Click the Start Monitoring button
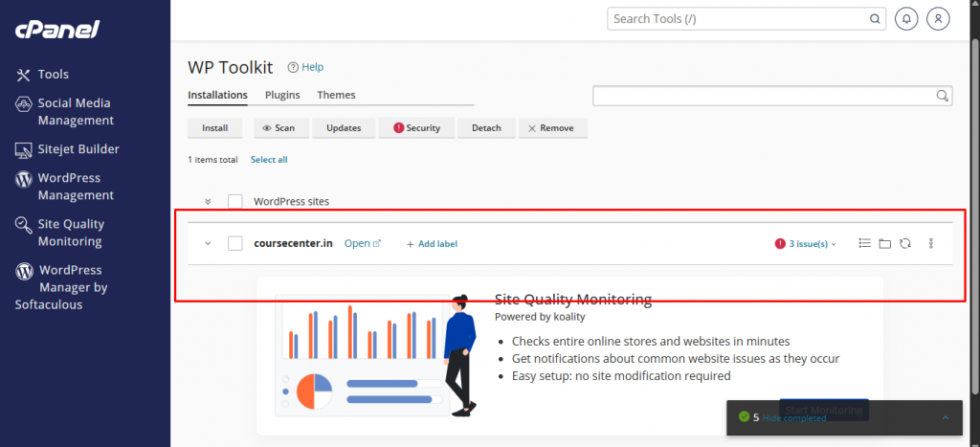The width and height of the screenshot is (980, 447). point(824,410)
